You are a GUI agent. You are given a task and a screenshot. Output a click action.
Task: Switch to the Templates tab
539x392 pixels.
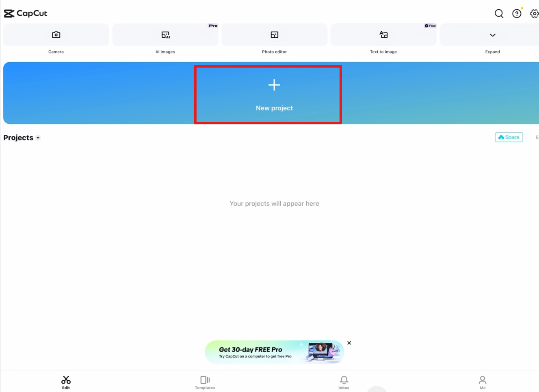205,381
